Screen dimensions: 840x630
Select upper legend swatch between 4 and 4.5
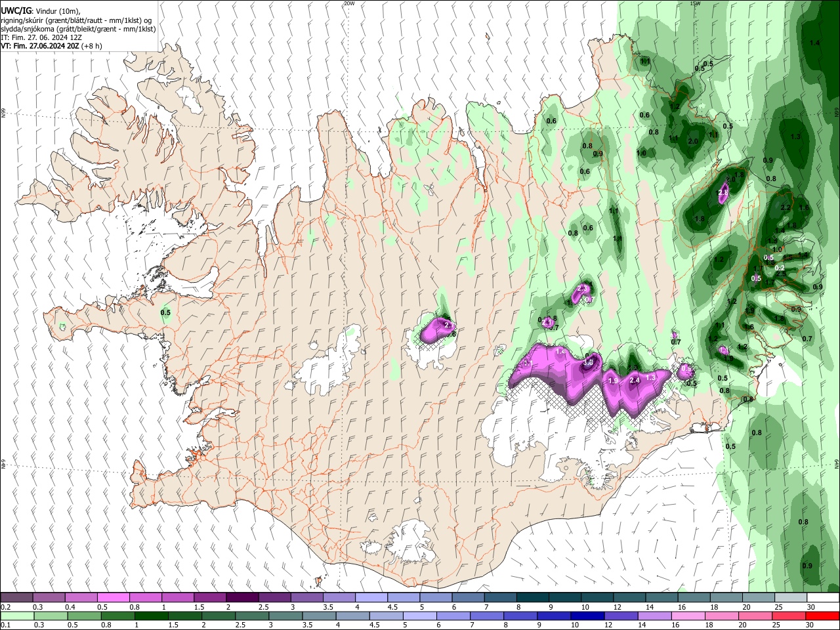(x=371, y=598)
